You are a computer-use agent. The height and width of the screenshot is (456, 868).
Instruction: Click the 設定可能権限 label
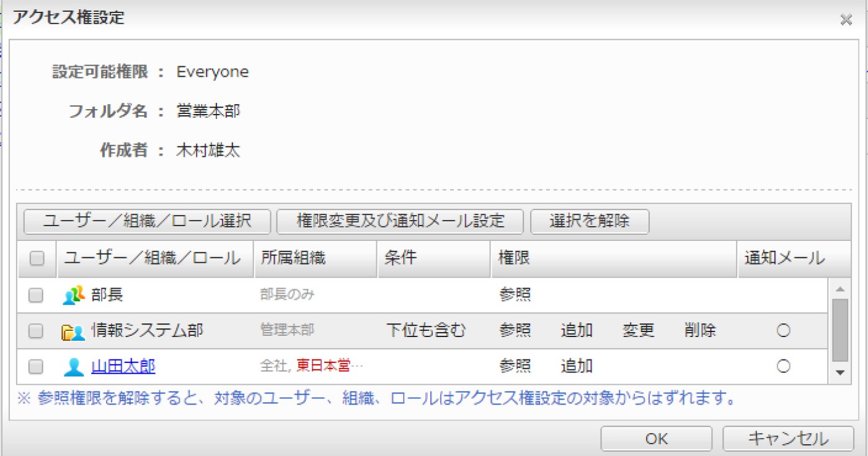point(100,72)
